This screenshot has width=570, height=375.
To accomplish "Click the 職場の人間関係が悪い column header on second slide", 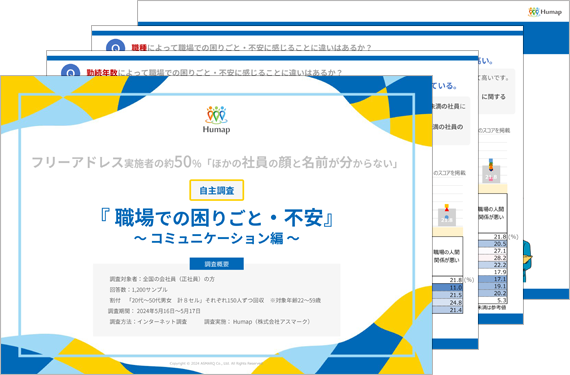I will pyautogui.click(x=447, y=256).
